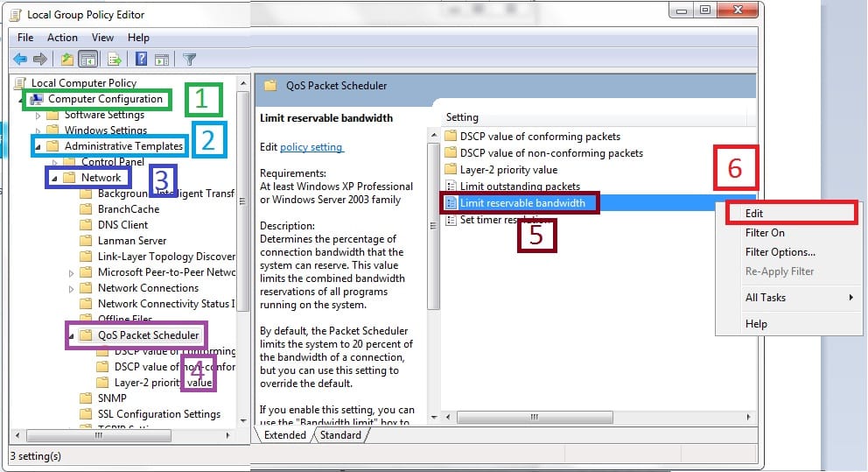This screenshot has height=472, width=868.
Task: Select Windows Settings folder
Action: tap(106, 130)
